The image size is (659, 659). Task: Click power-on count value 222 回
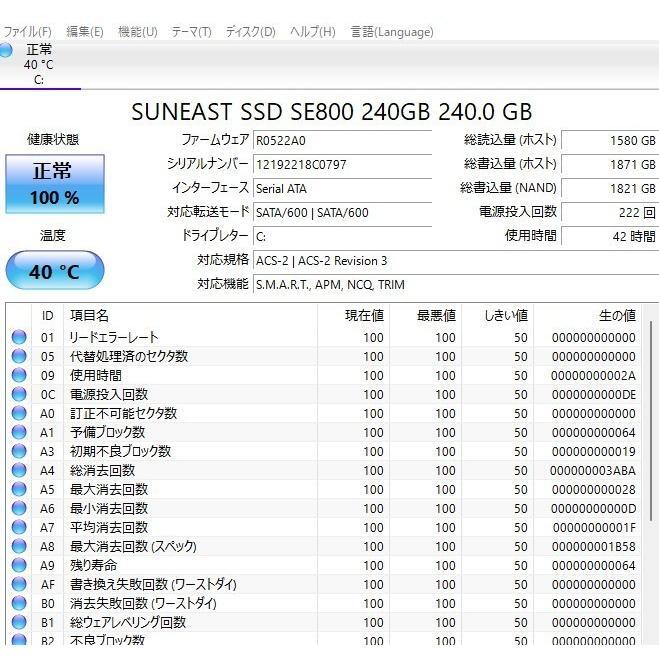click(610, 212)
